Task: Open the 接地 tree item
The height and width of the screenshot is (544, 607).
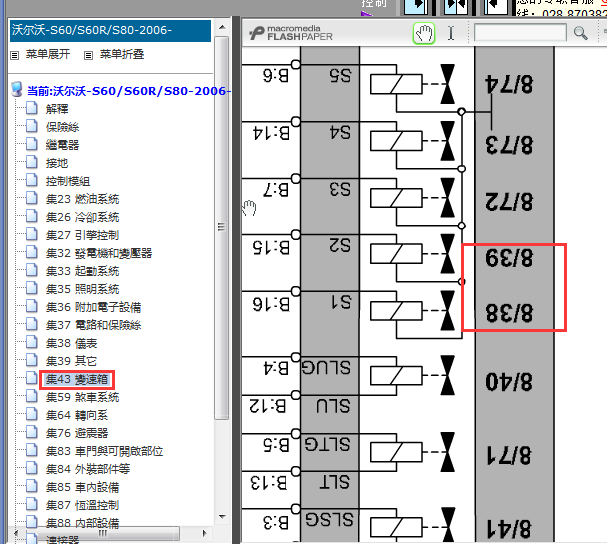Action: (x=57, y=163)
